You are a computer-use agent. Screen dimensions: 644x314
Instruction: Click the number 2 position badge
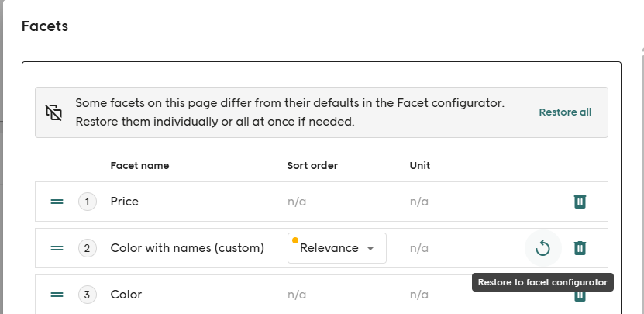click(88, 248)
